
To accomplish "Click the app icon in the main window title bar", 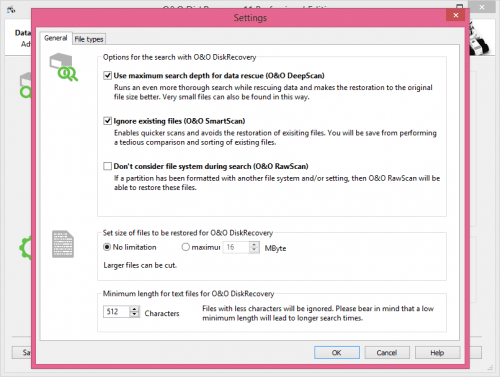I will click(x=11, y=10).
